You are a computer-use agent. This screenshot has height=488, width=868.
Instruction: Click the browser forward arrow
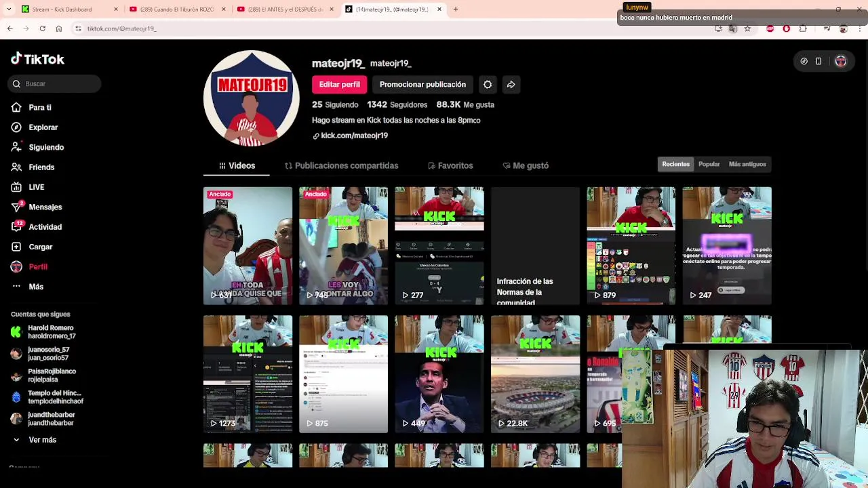coord(26,28)
